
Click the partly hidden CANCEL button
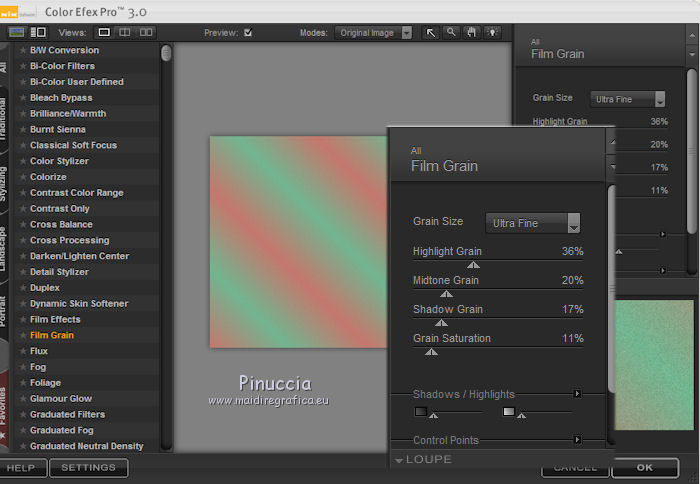click(576, 469)
